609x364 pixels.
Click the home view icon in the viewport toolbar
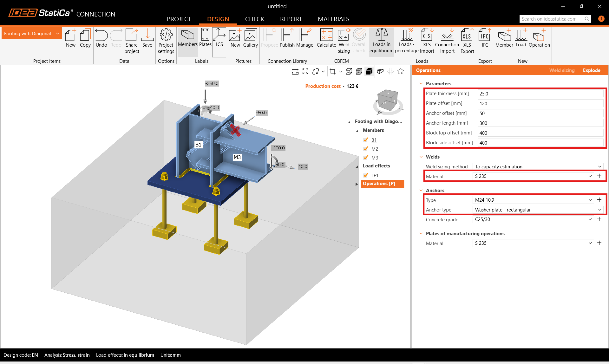point(401,72)
